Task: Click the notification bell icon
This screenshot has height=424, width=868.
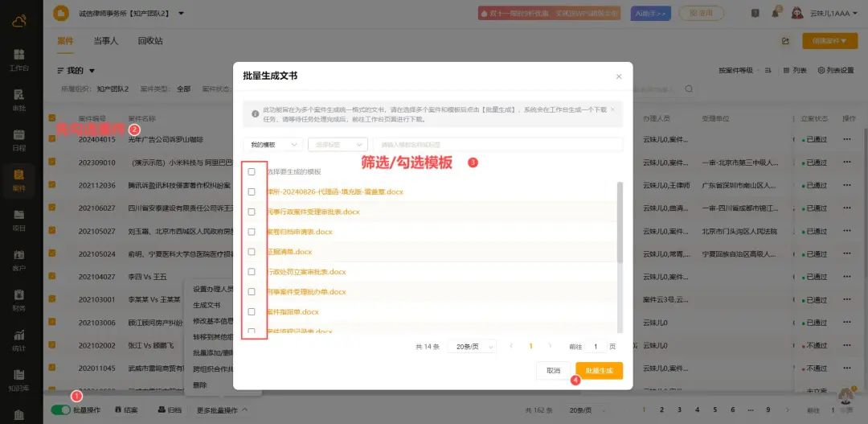Action: 776,13
